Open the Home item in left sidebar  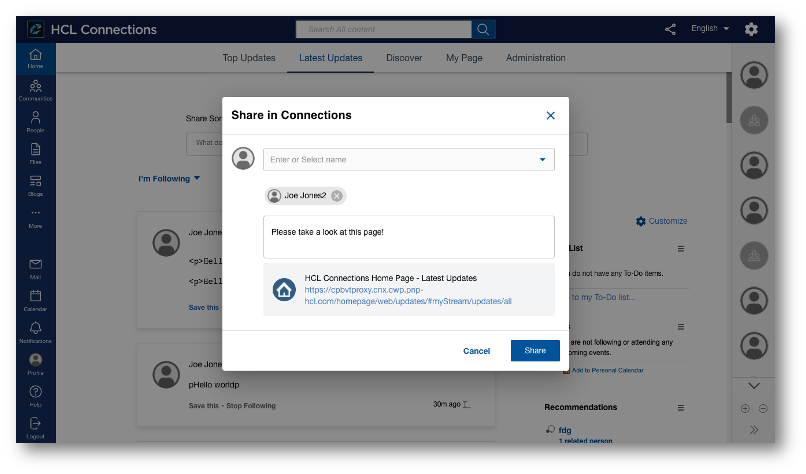pos(35,58)
